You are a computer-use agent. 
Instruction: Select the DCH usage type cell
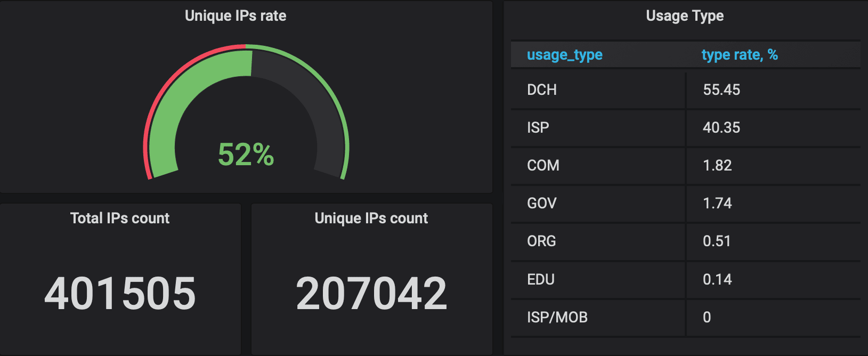click(x=542, y=90)
